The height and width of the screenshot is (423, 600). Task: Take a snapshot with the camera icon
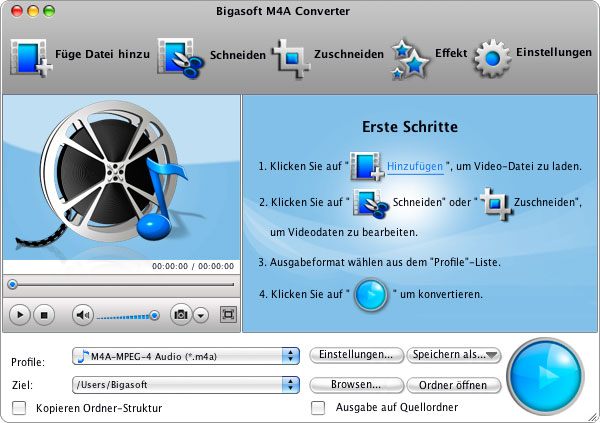click(181, 315)
